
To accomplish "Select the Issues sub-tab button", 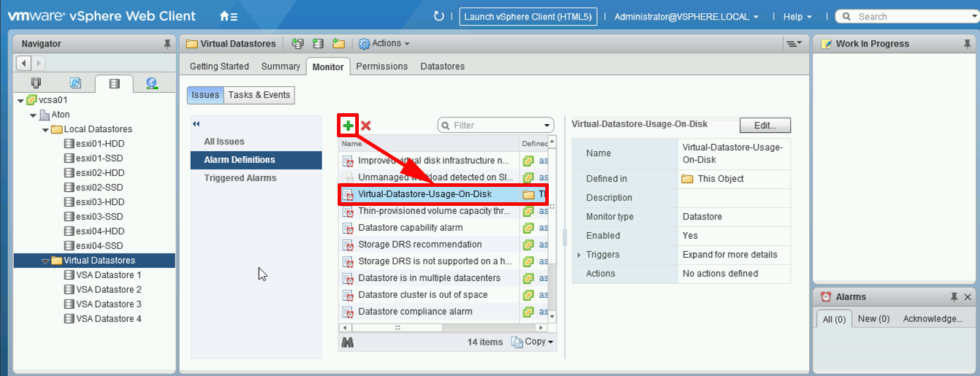I will pos(205,95).
